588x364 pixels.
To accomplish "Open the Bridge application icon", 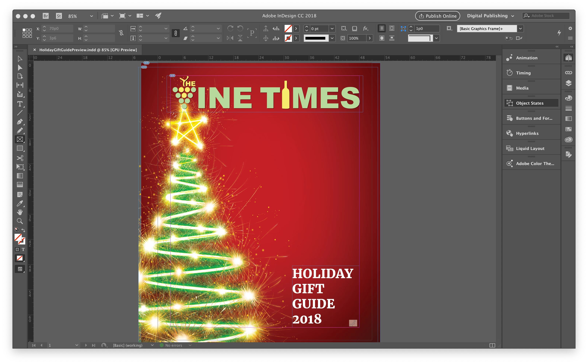I will point(45,16).
